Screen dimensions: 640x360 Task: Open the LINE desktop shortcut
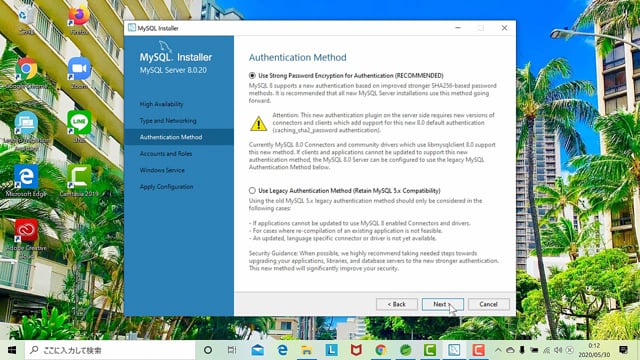pyautogui.click(x=79, y=127)
